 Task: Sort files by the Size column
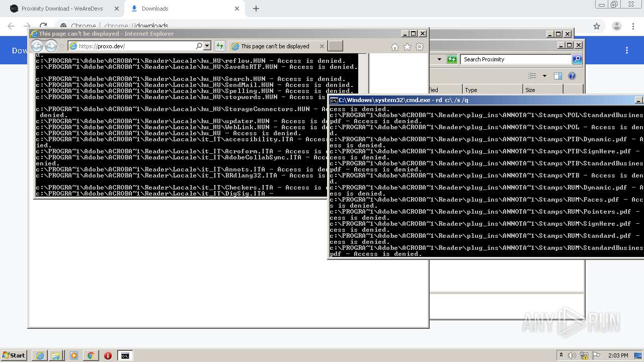click(x=543, y=90)
